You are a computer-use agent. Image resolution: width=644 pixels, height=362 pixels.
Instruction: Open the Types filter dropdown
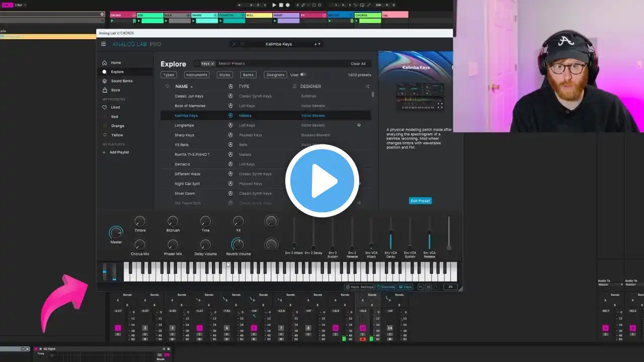[x=169, y=75]
